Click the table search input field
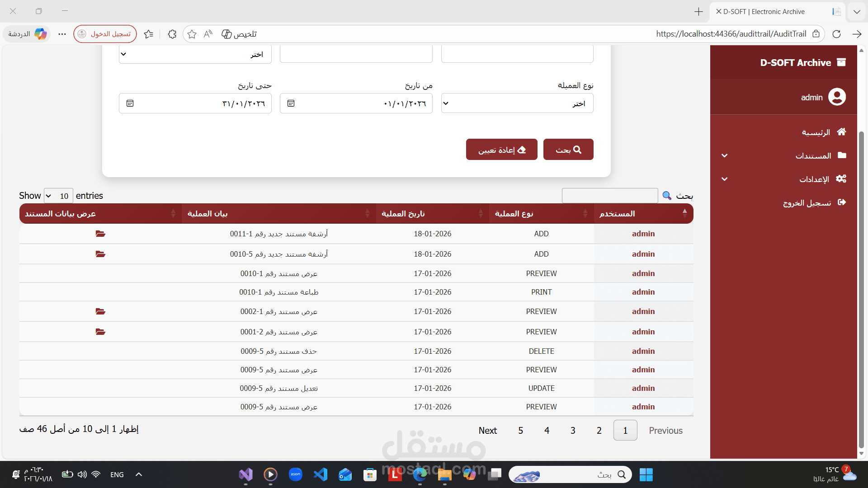Viewport: 868px width, 488px height. pos(609,196)
